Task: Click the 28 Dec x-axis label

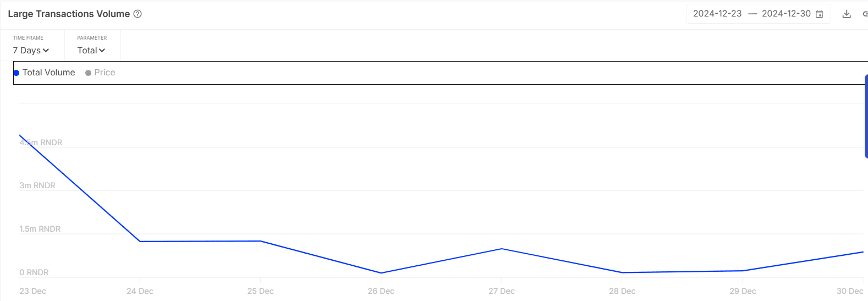Action: click(622, 291)
